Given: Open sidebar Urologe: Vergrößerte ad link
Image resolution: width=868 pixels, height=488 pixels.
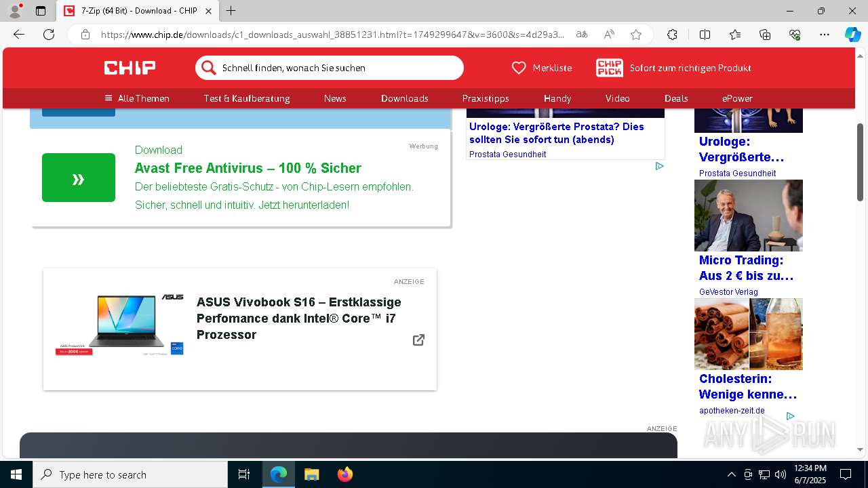Looking at the screenshot, I should (x=742, y=149).
